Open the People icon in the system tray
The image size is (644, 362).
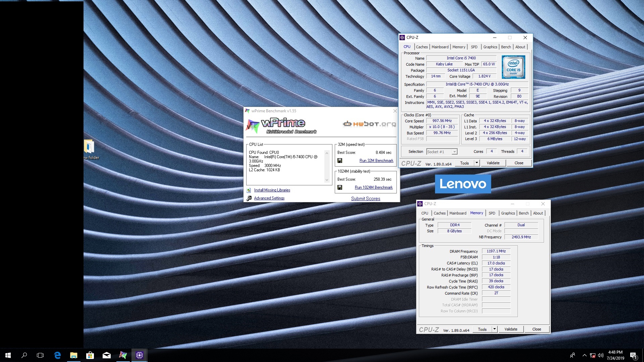(573, 355)
